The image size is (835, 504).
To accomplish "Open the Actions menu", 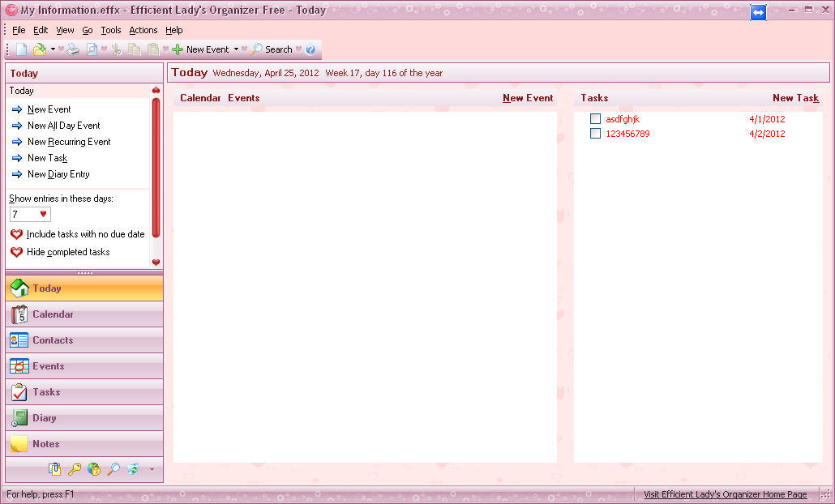I will click(143, 30).
